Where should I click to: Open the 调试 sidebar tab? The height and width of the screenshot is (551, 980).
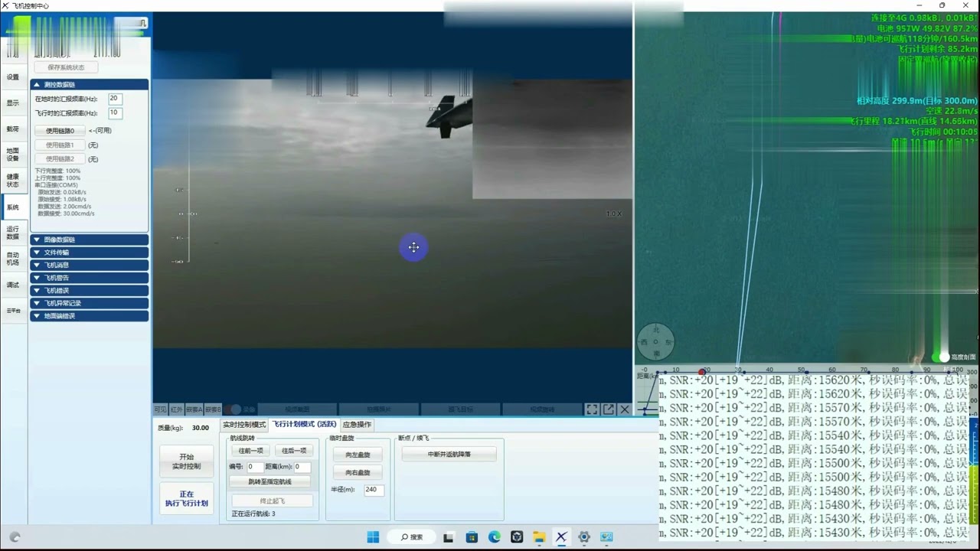(x=13, y=285)
